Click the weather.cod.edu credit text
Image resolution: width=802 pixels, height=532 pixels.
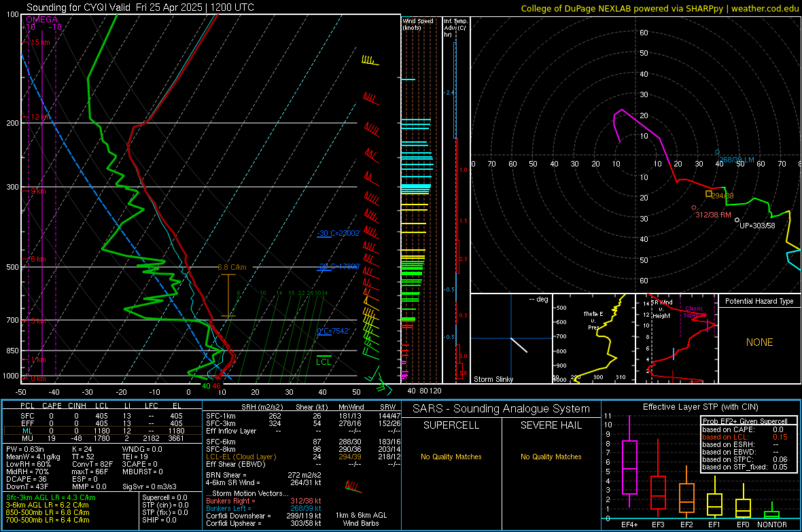pos(765,8)
